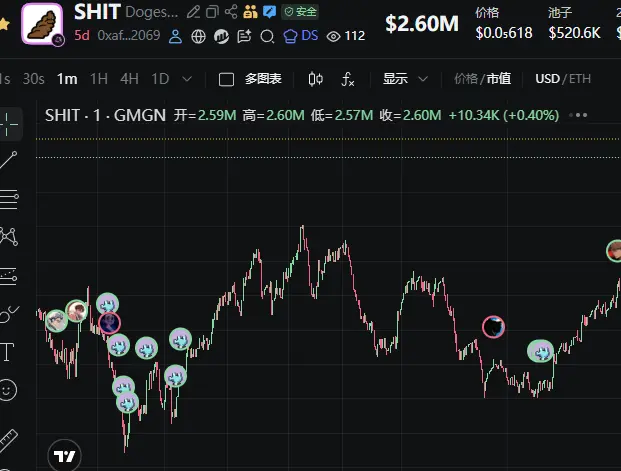The height and width of the screenshot is (471, 621).
Task: Click the TradingView logo button
Action: pos(64,456)
